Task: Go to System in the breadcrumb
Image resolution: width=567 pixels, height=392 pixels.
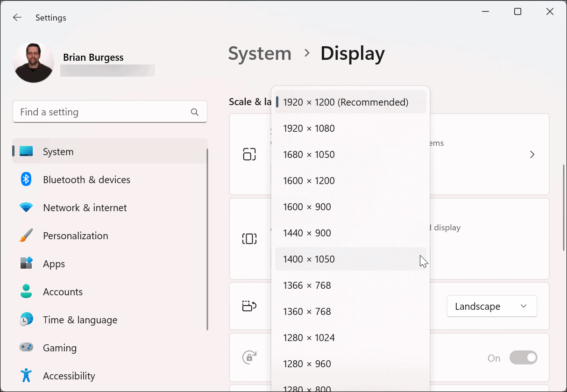Action: pyautogui.click(x=259, y=54)
